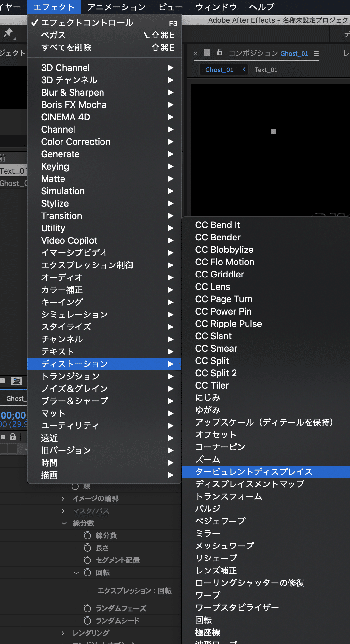This screenshot has width=350, height=644.
Task: Open the Generate submenu
Action: click(104, 154)
